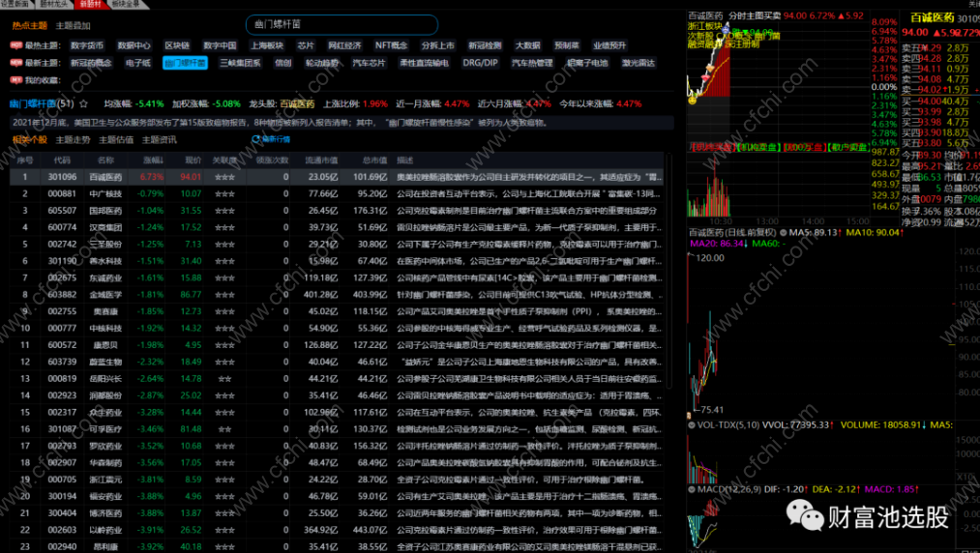Click the HOT badge beside 最热主题
Screen dimensions: 980x553
click(x=16, y=45)
